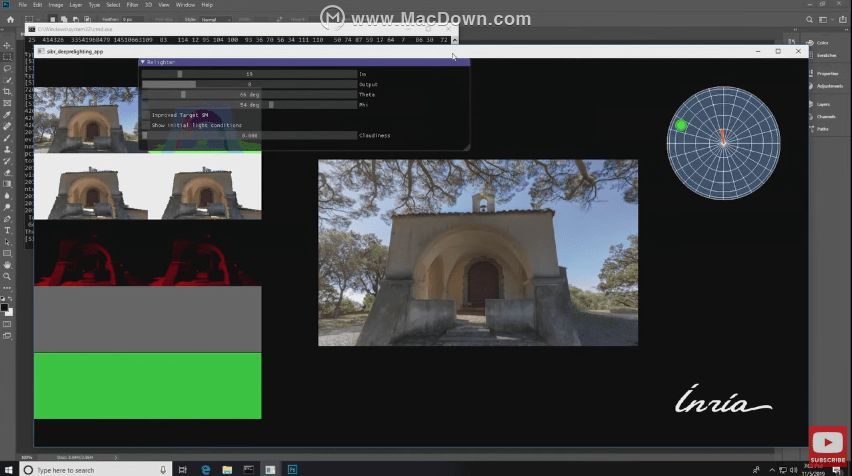Select the Brush tool
Screen dimensions: 852x476
7,137
